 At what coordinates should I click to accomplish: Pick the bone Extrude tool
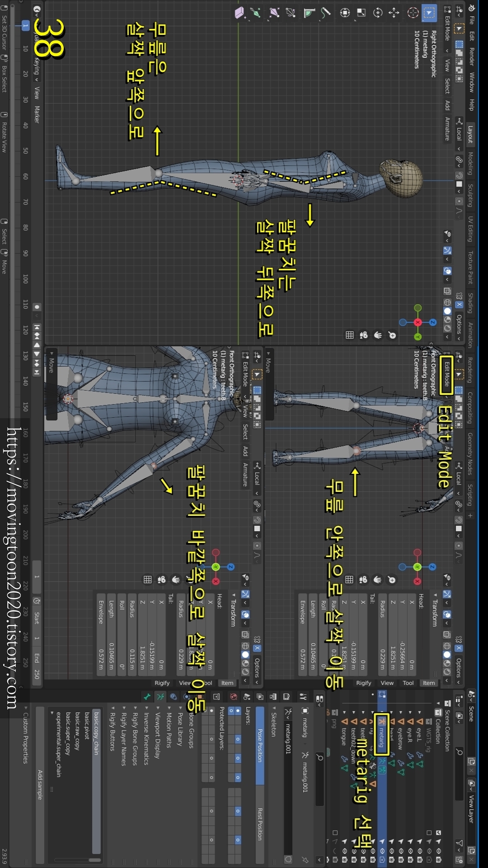tap(256, 13)
